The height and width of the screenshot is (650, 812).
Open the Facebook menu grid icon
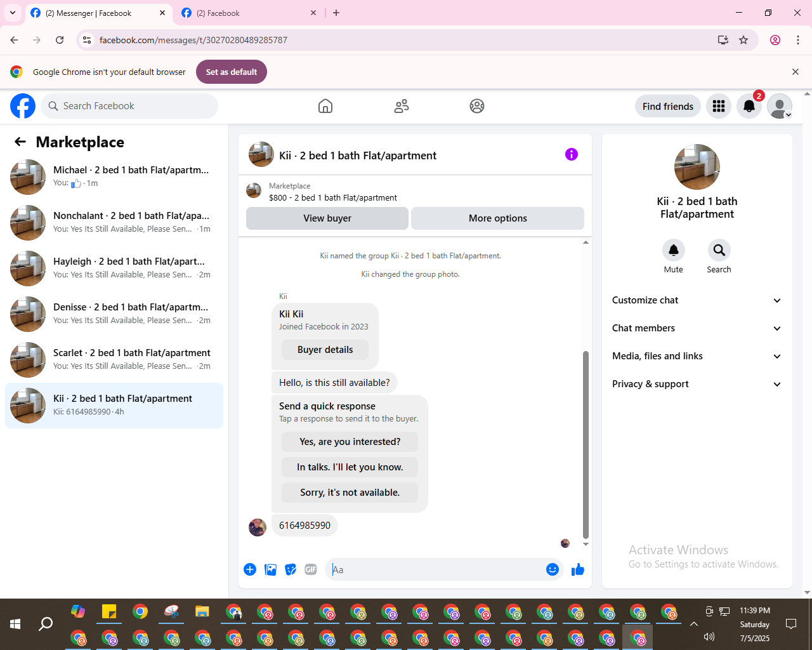point(719,106)
